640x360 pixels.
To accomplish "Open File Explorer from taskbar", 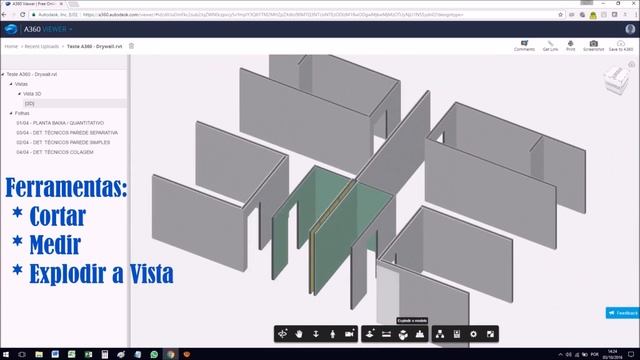I will coord(39,354).
